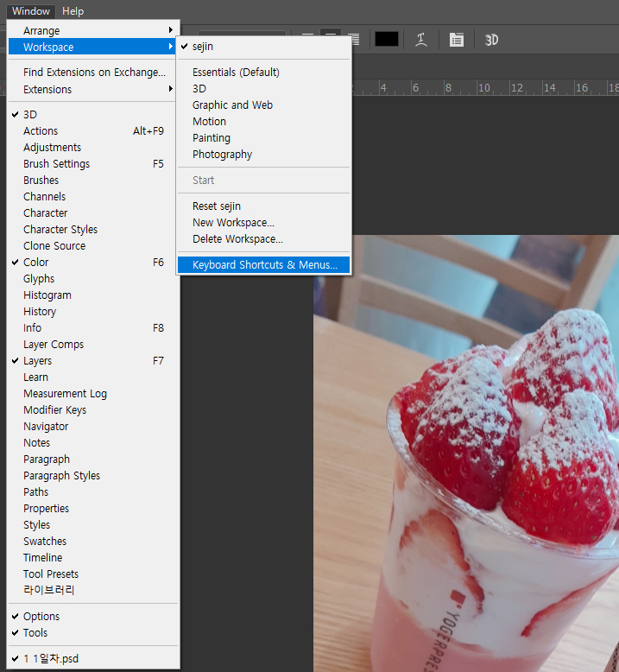Image resolution: width=619 pixels, height=672 pixels.
Task: Click the 3D text icon
Action: pyautogui.click(x=491, y=40)
